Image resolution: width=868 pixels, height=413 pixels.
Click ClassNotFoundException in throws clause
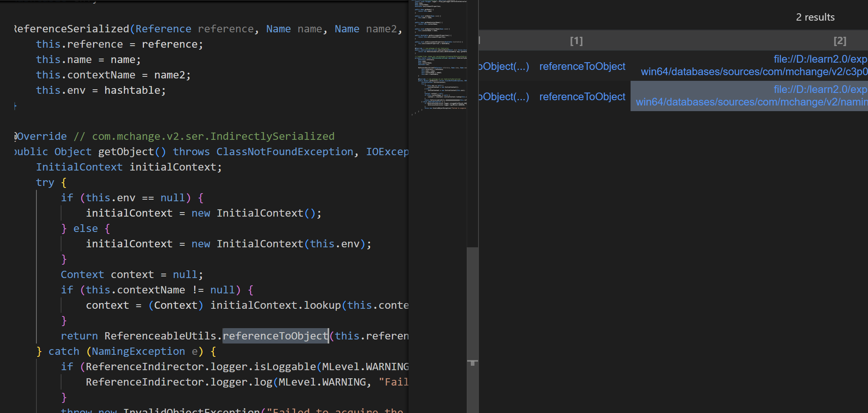(x=284, y=152)
